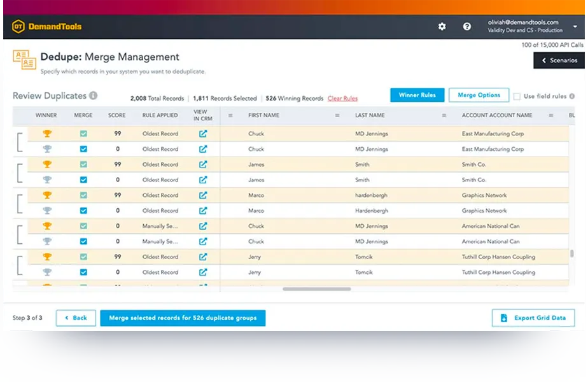Expand the oliviah@demandtools.com account dropdown
This screenshot has height=382, width=588.
click(575, 26)
